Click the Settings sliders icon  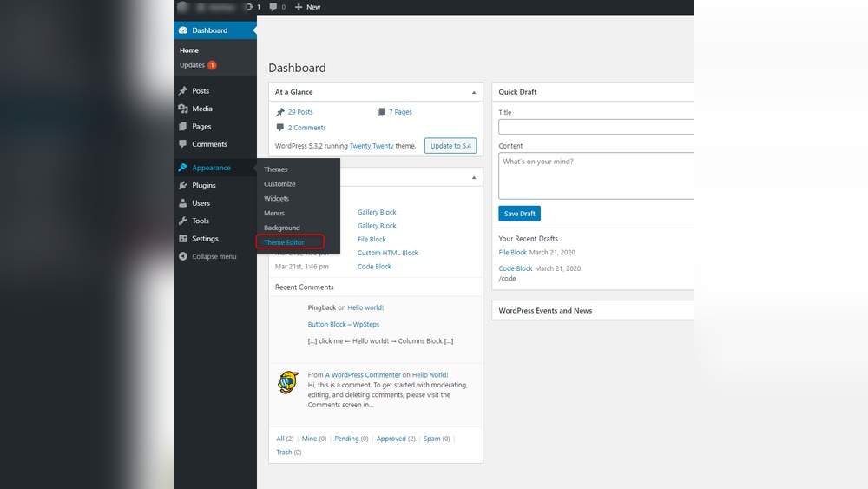point(183,239)
